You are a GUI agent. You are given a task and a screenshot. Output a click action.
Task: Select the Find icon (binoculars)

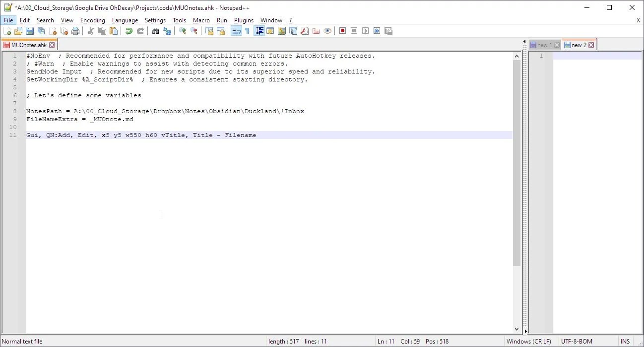click(155, 31)
